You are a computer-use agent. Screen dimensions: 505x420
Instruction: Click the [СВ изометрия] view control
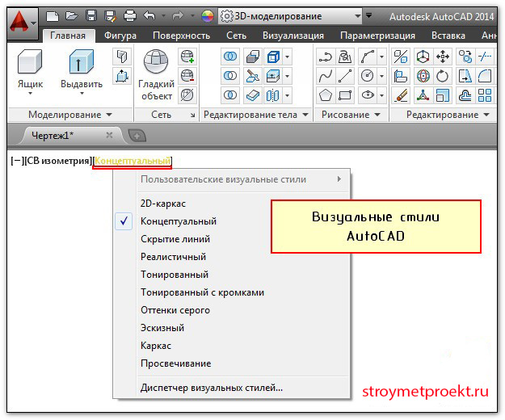click(58, 161)
